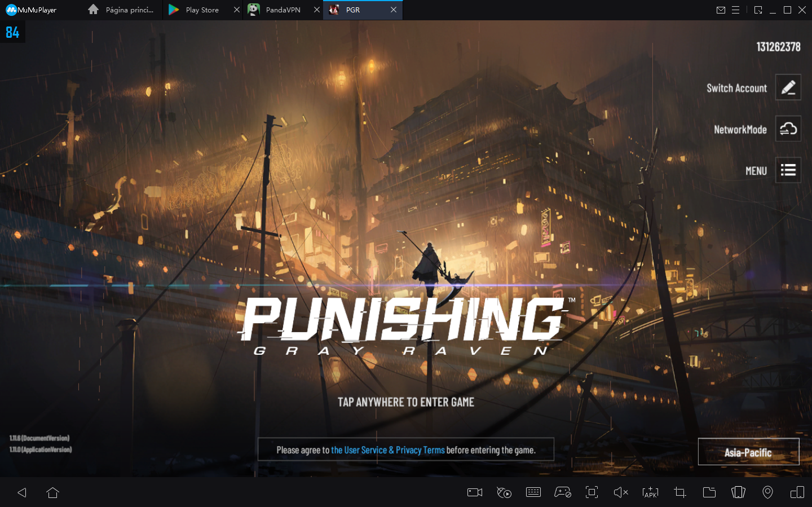Open the MuMu Player hamburger menu
This screenshot has width=812, height=507.
(x=736, y=10)
